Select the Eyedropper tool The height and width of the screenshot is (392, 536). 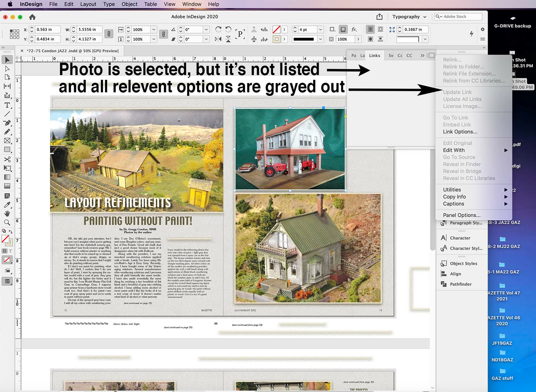point(7,205)
